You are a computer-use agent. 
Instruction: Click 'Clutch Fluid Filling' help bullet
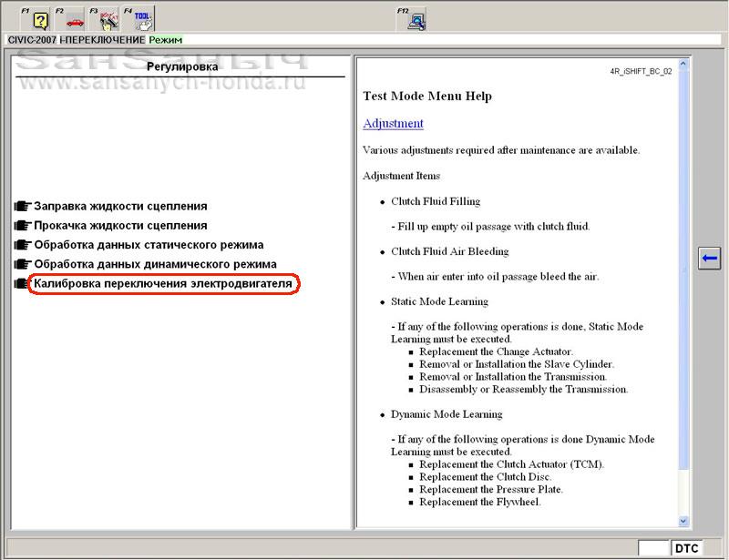point(436,201)
